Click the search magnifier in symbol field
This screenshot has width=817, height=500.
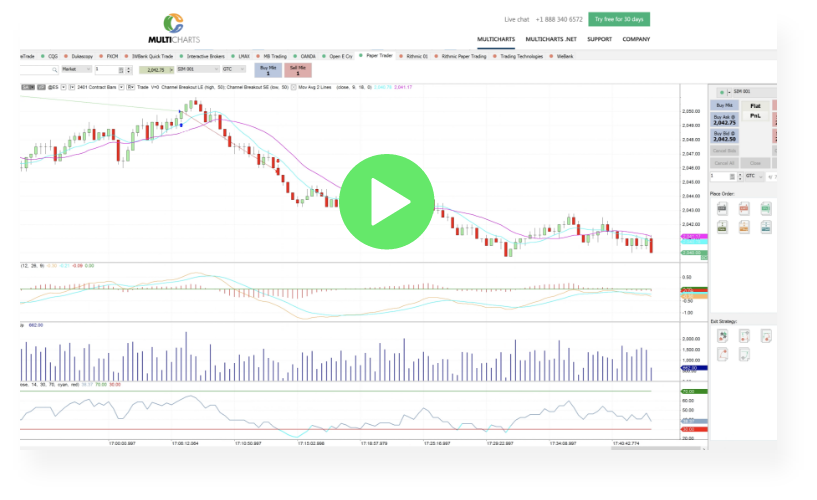(53, 70)
